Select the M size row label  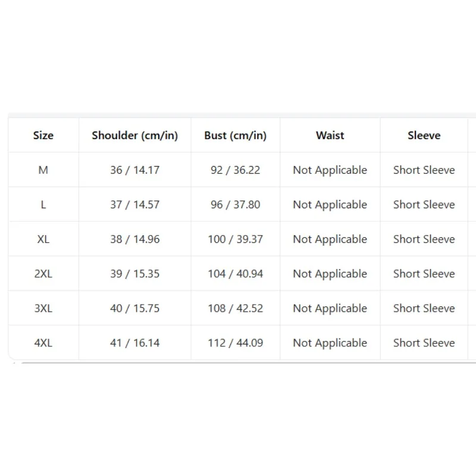coord(43,170)
